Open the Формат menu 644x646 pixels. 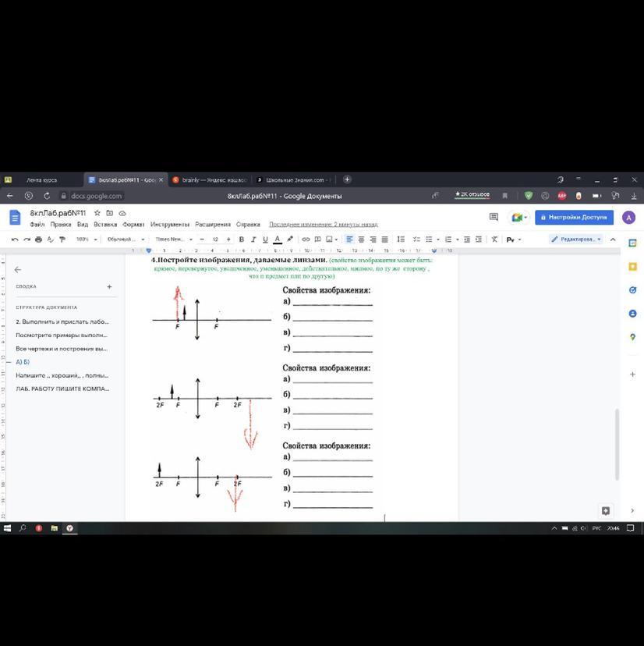point(133,225)
